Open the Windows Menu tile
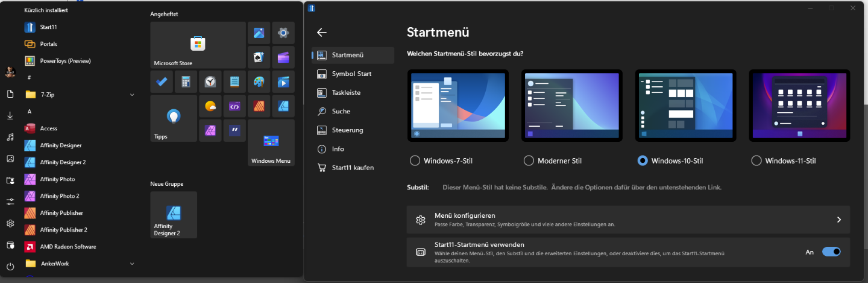The image size is (868, 283). (x=271, y=142)
